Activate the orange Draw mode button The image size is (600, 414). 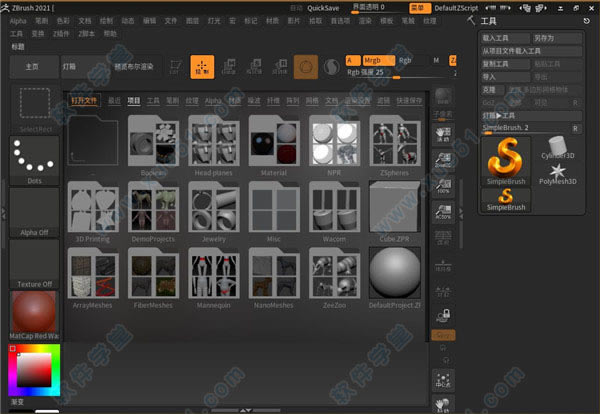click(202, 67)
